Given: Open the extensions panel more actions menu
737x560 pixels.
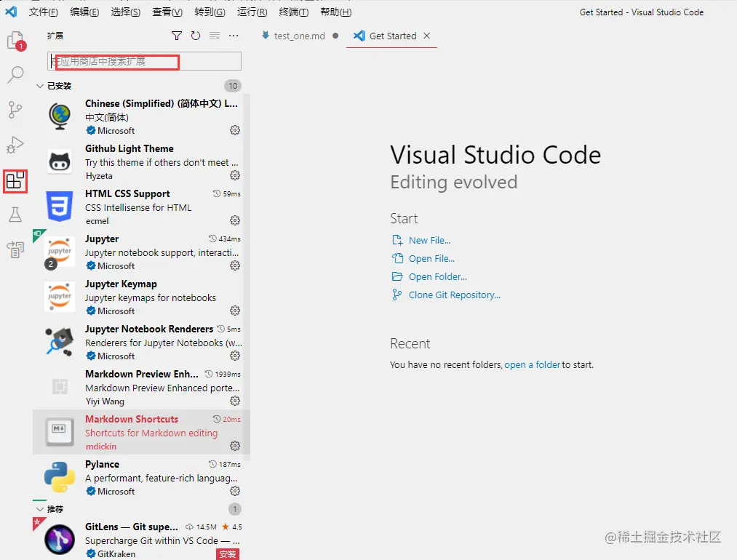Looking at the screenshot, I should pyautogui.click(x=234, y=36).
